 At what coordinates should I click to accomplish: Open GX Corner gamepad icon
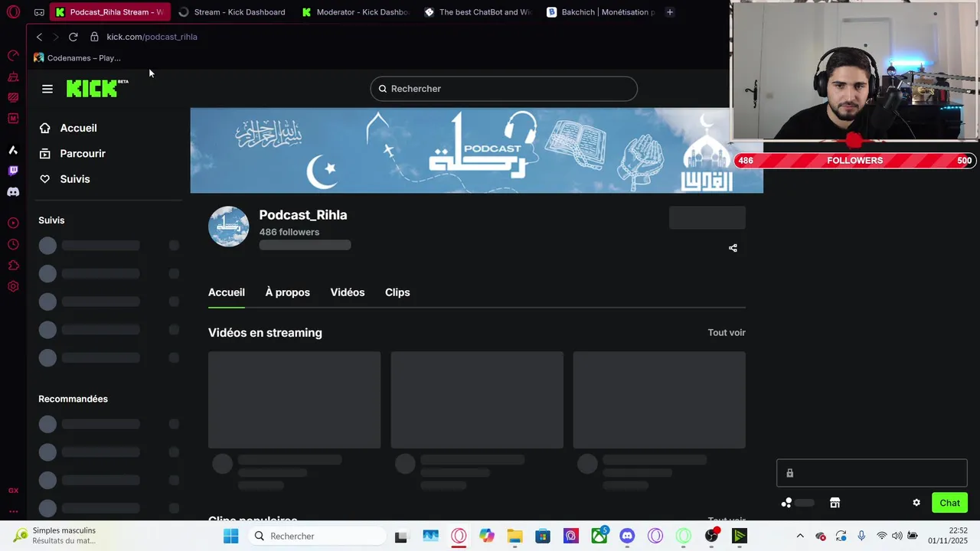coord(39,12)
